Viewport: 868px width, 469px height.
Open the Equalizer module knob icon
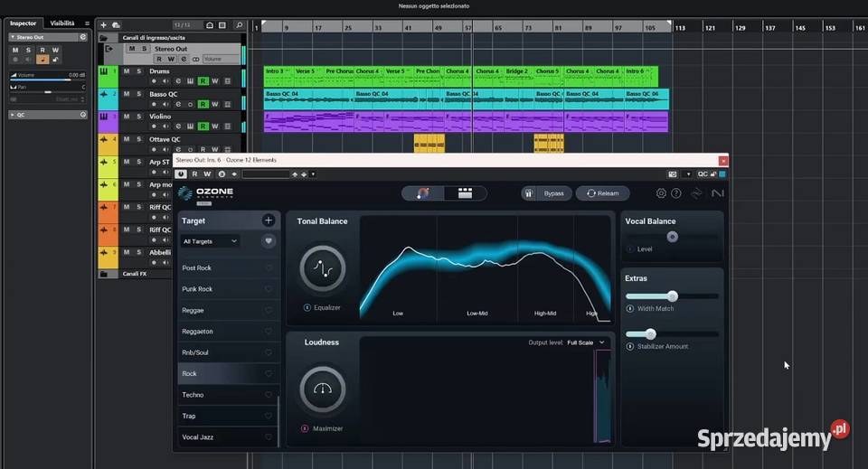pyautogui.click(x=323, y=268)
